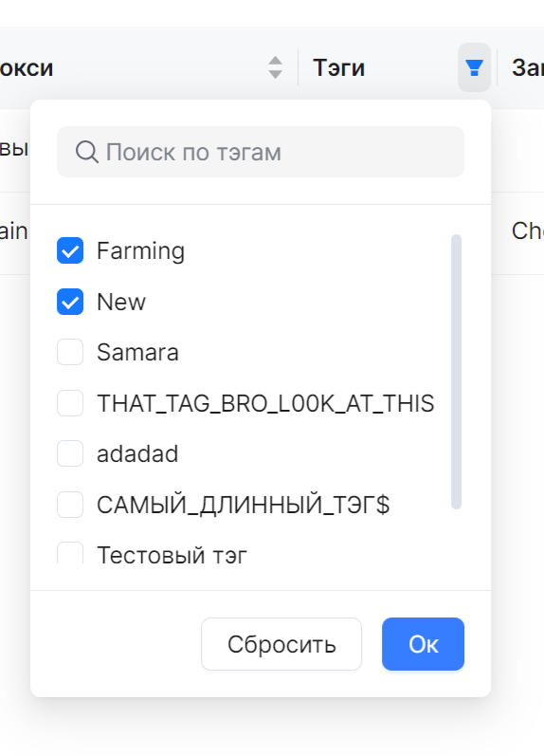
Task: Click the tag list vertical scrollbar
Action: [x=456, y=371]
